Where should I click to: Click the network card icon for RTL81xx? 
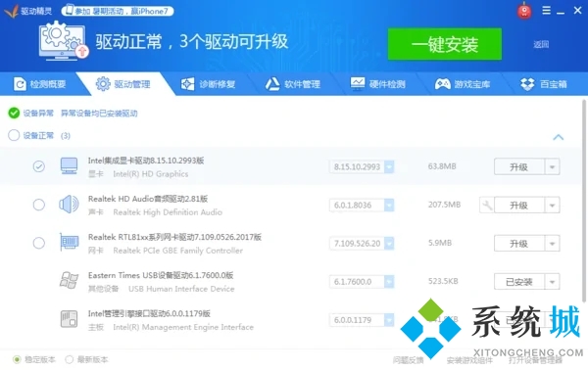point(70,243)
